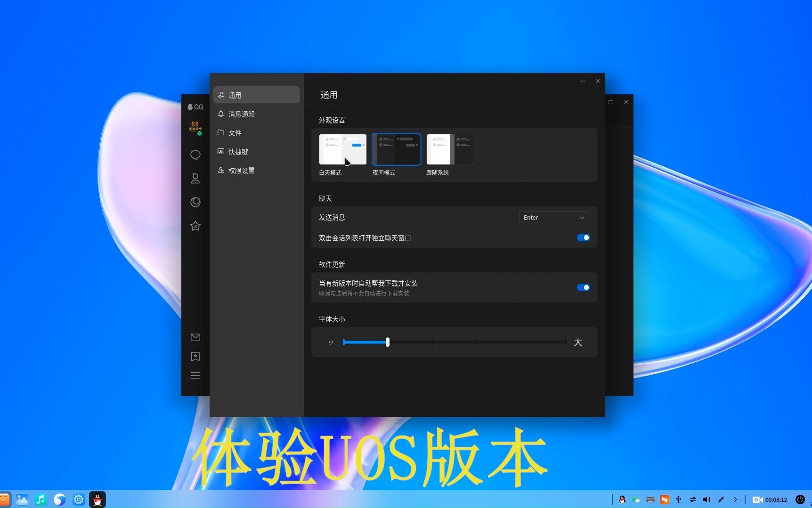Viewport: 812px width, 508px height.
Task: Open the hamburger main menu in QQ sidebar
Action: tap(195, 376)
